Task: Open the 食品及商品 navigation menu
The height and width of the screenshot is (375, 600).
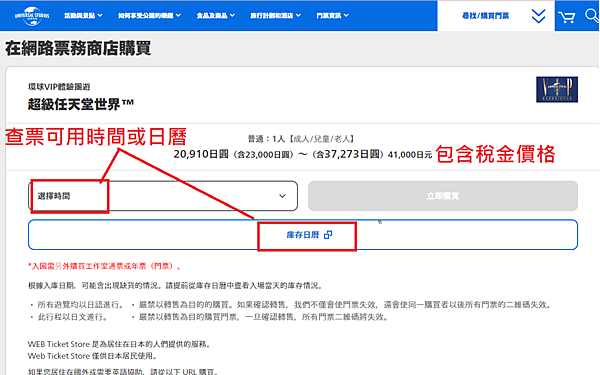Action: point(215,16)
